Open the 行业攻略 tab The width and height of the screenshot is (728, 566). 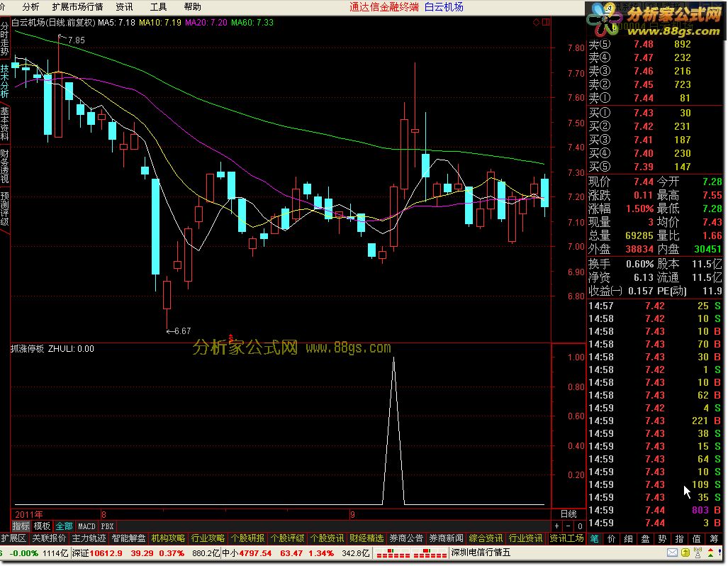tap(208, 538)
